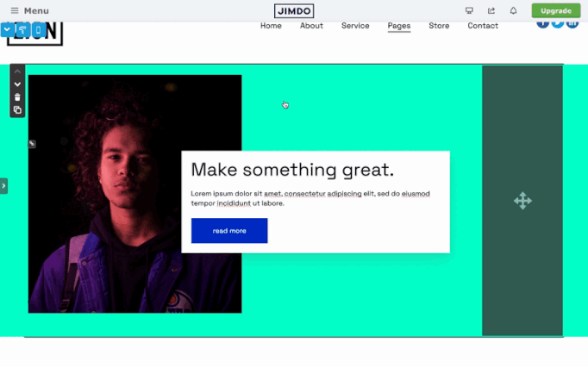
Task: Click the read more button
Action: 229,231
